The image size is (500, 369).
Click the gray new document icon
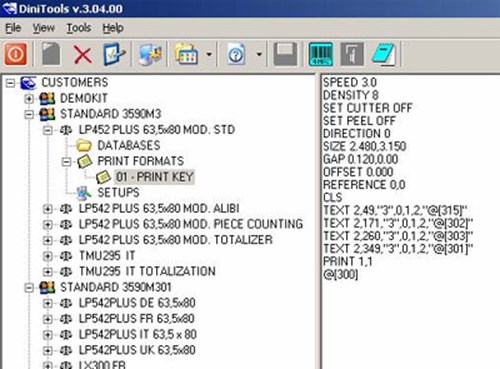(x=51, y=54)
